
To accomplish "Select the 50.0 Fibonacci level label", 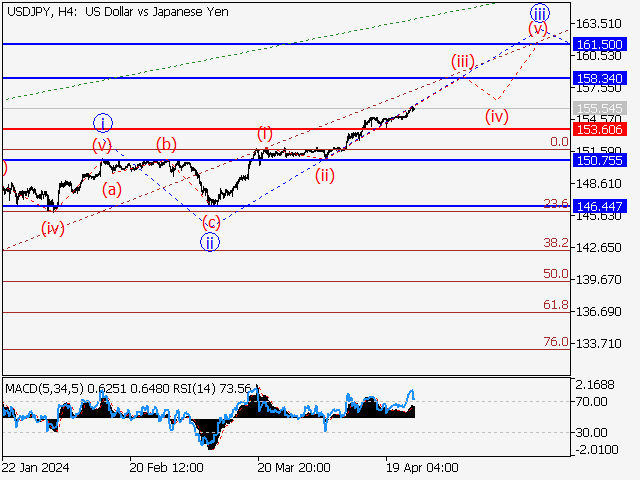I will [x=556, y=273].
